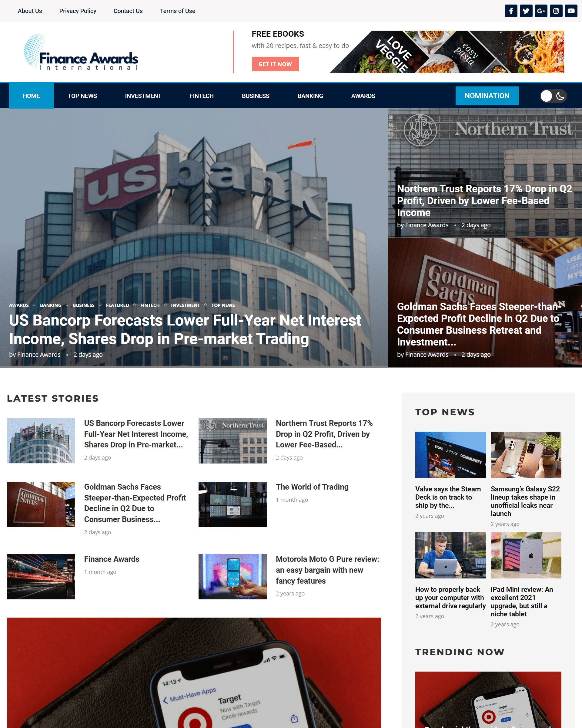Click 'by Finance Awards' under US Bancorp hero
582x728 pixels.
[x=35, y=355]
